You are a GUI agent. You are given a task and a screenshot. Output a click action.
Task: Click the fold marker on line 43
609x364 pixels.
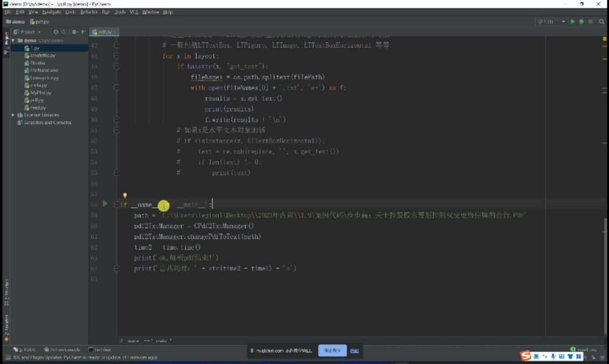[x=117, y=45]
